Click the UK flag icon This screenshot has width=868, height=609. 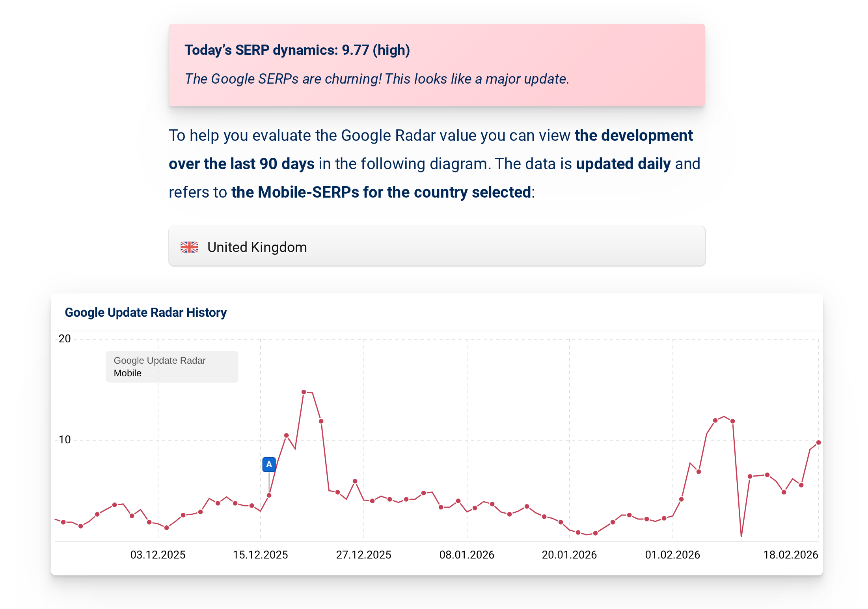[189, 247]
